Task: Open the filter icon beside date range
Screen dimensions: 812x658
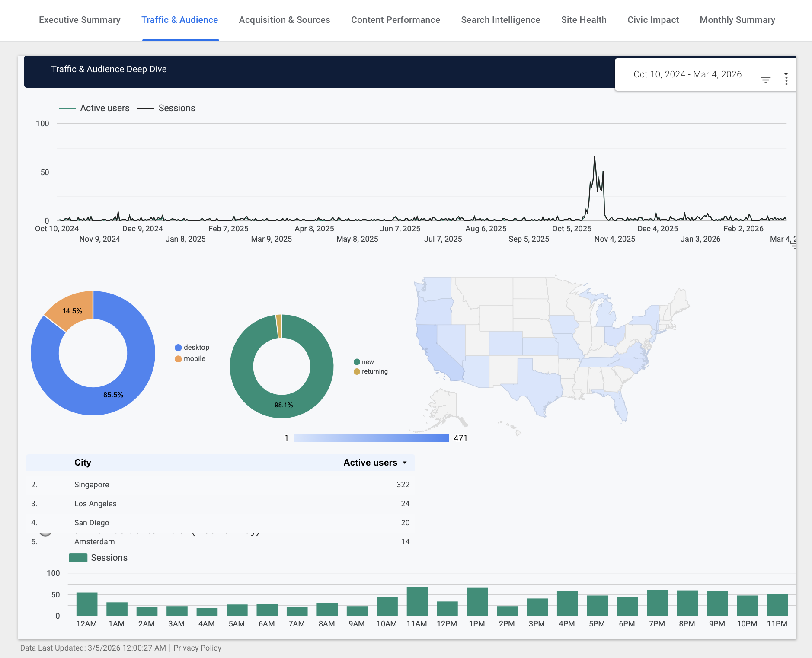Action: click(765, 80)
